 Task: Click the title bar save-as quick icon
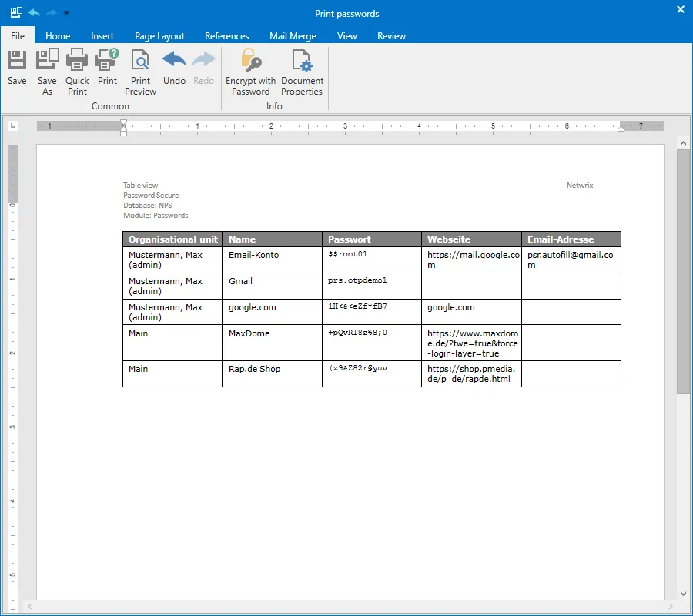pyautogui.click(x=16, y=12)
